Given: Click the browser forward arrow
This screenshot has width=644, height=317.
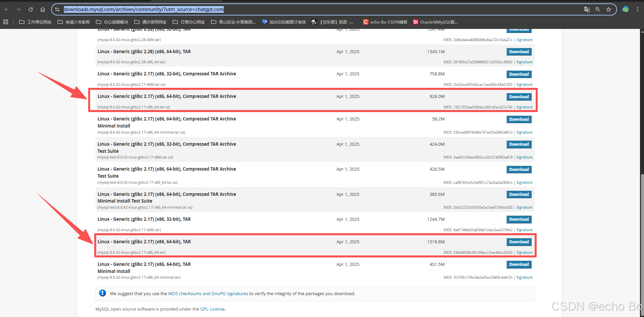Looking at the screenshot, I should [19, 9].
